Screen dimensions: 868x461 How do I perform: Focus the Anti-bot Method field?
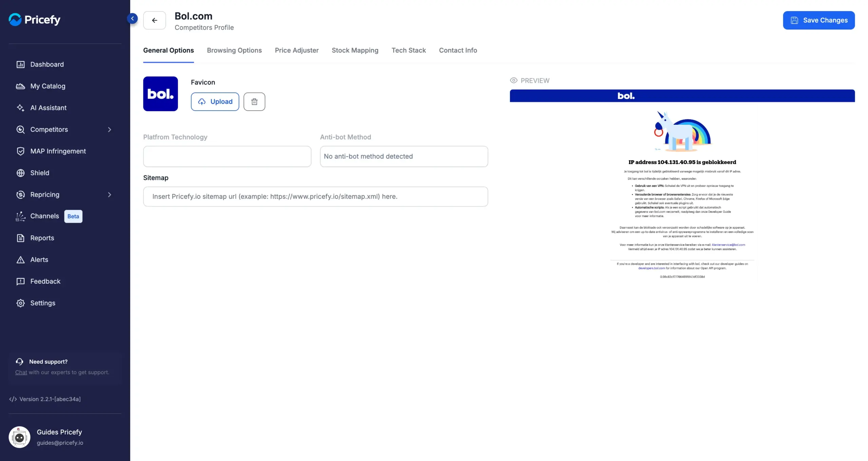[x=404, y=156]
